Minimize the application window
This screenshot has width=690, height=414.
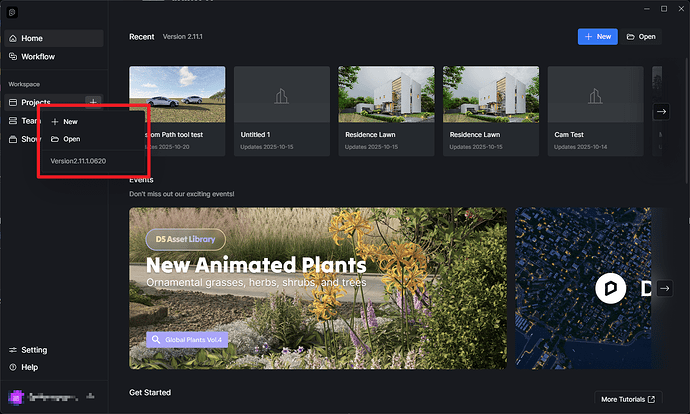point(642,8)
